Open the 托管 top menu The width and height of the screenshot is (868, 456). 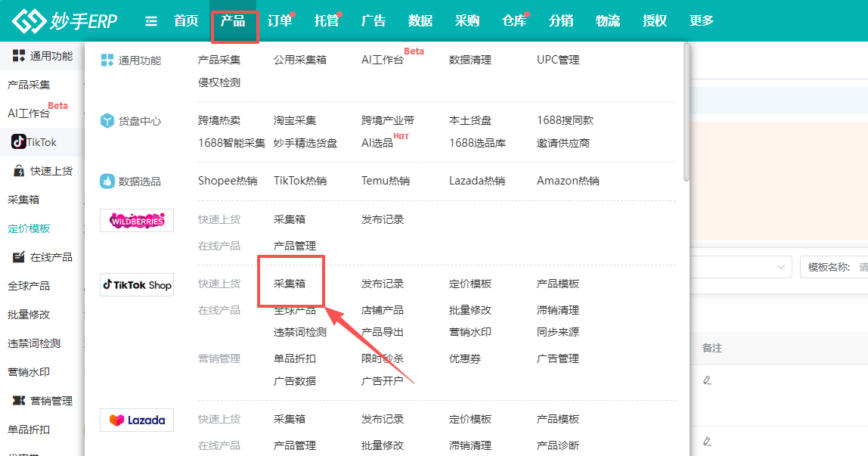point(327,21)
